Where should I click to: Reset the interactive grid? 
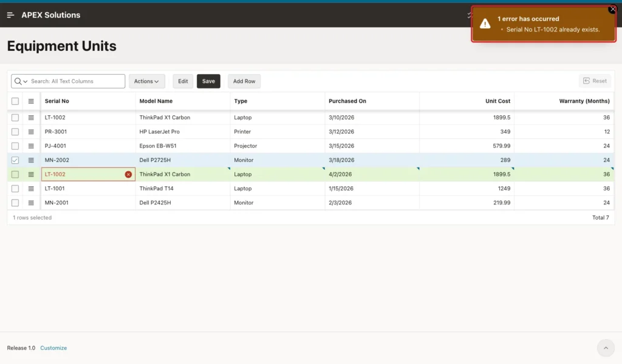595,81
